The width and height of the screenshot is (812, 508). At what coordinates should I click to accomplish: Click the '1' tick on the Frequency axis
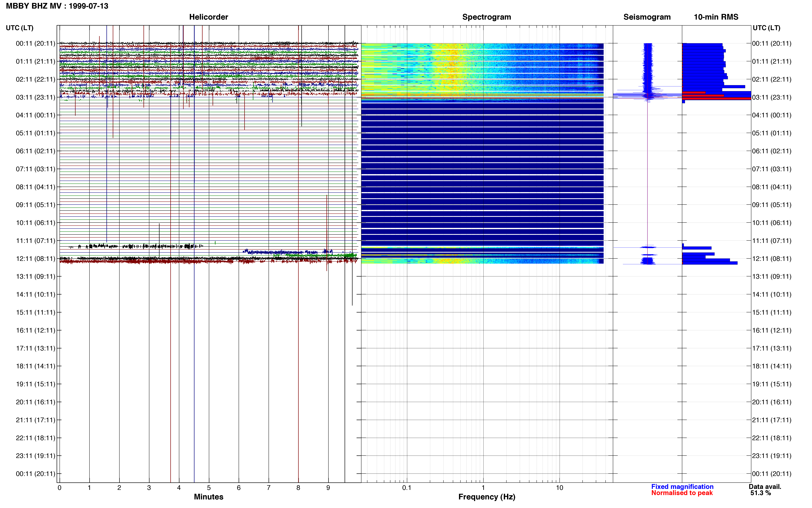tap(483, 488)
